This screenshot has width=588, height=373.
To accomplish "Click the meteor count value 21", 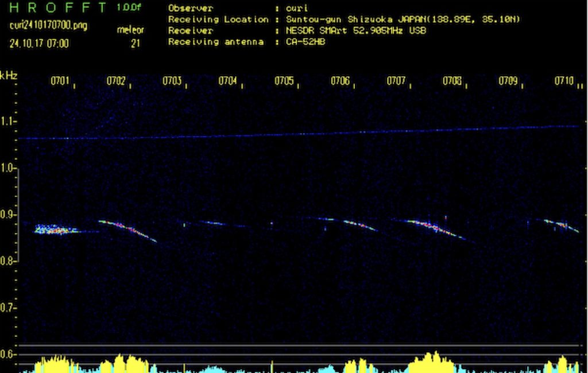I will [x=136, y=43].
